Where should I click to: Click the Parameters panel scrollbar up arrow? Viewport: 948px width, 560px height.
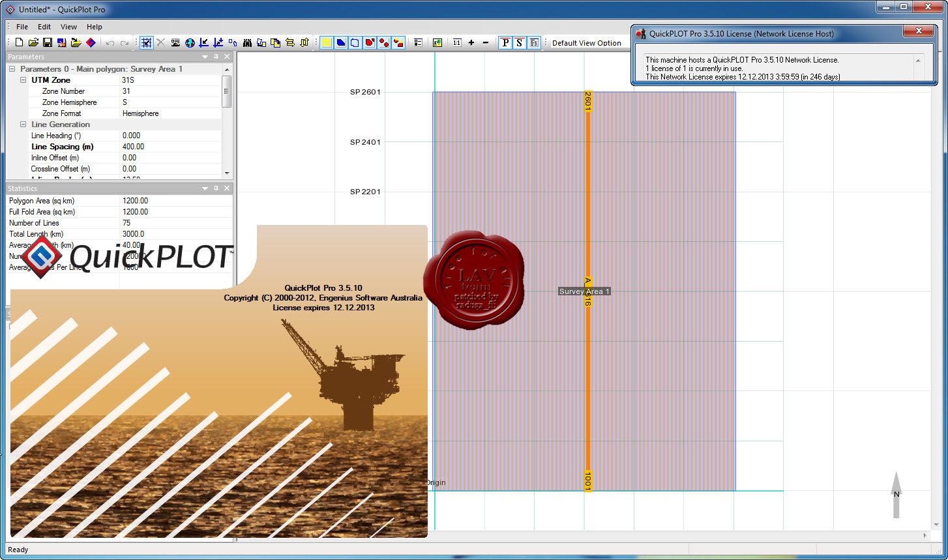tap(227, 69)
